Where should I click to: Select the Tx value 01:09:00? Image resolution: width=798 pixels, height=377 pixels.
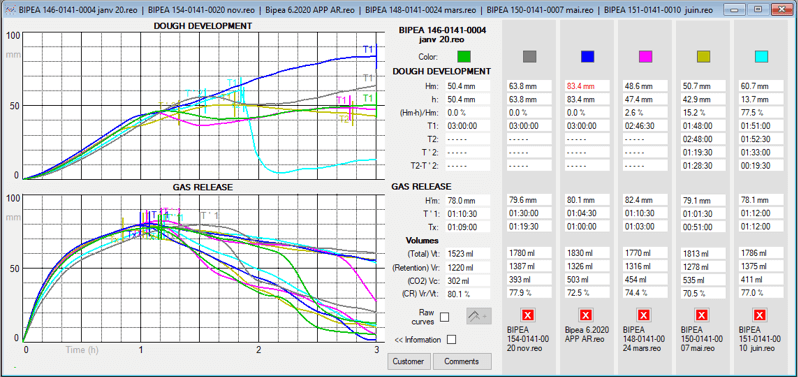click(468, 226)
